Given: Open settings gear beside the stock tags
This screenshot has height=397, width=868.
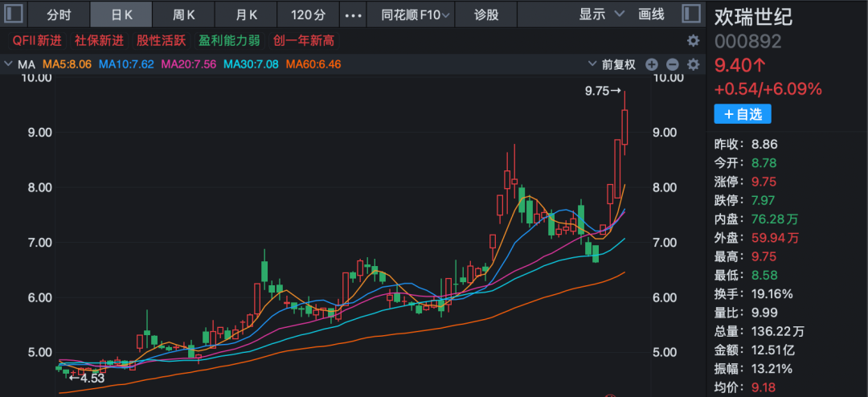Looking at the screenshot, I should tap(693, 40).
